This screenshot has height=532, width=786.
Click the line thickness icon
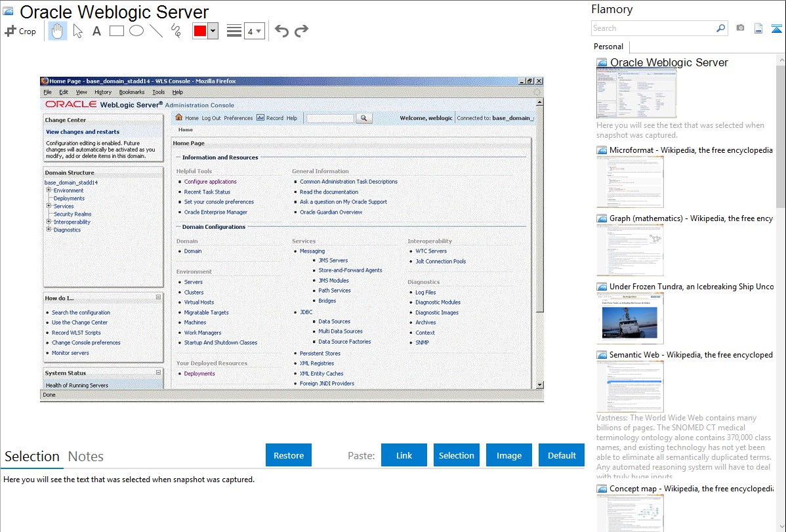tap(234, 31)
